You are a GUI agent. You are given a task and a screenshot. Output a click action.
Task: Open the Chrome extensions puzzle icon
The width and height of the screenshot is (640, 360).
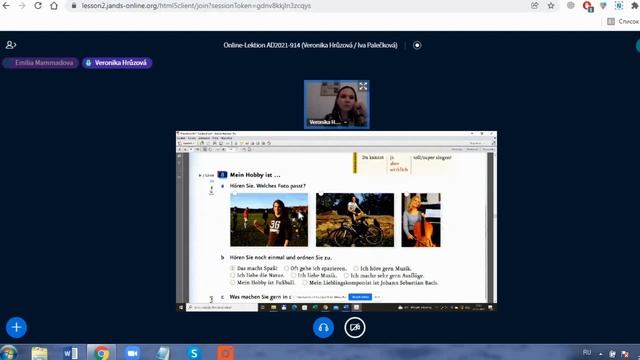click(x=635, y=6)
